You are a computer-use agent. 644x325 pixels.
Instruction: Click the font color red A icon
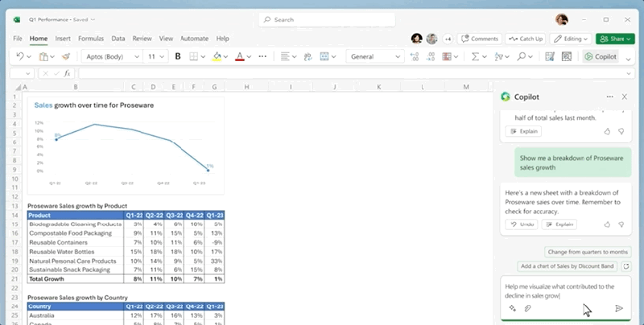239,56
